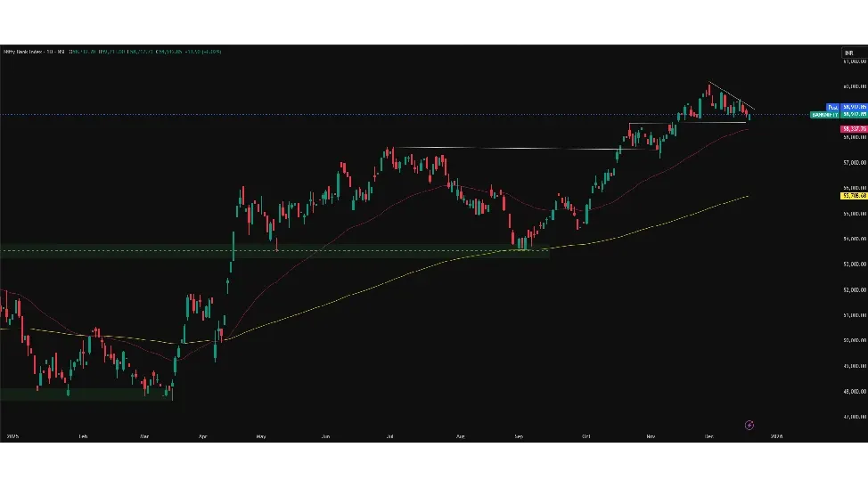Click the yellow 55,706 moving average value
The image size is (868, 488).
854,196
